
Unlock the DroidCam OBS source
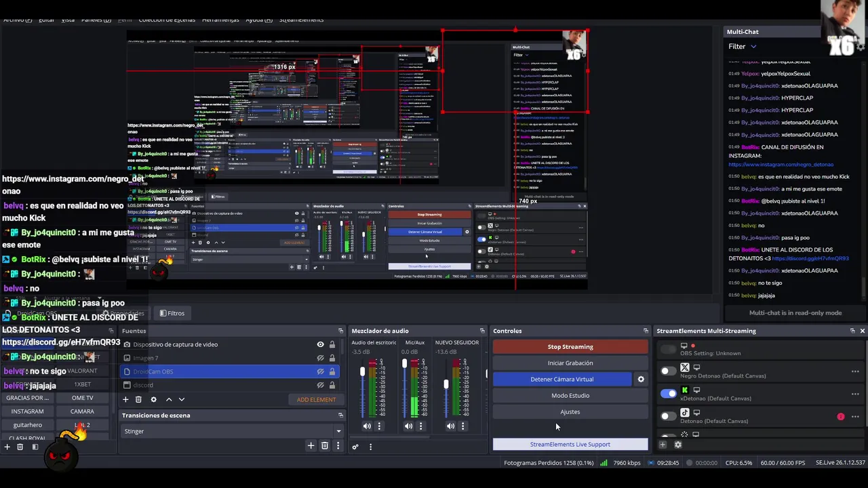[x=332, y=371]
